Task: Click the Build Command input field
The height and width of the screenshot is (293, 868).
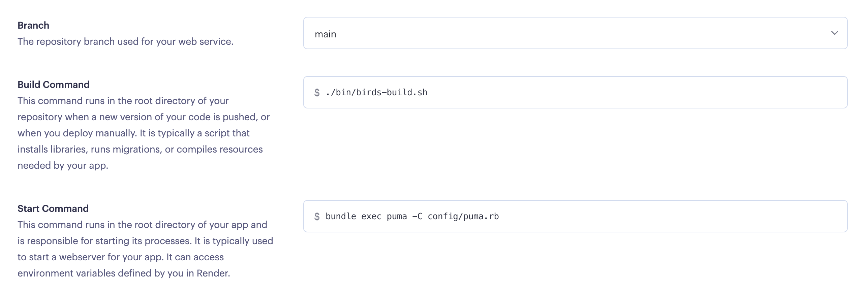Action: (573, 92)
